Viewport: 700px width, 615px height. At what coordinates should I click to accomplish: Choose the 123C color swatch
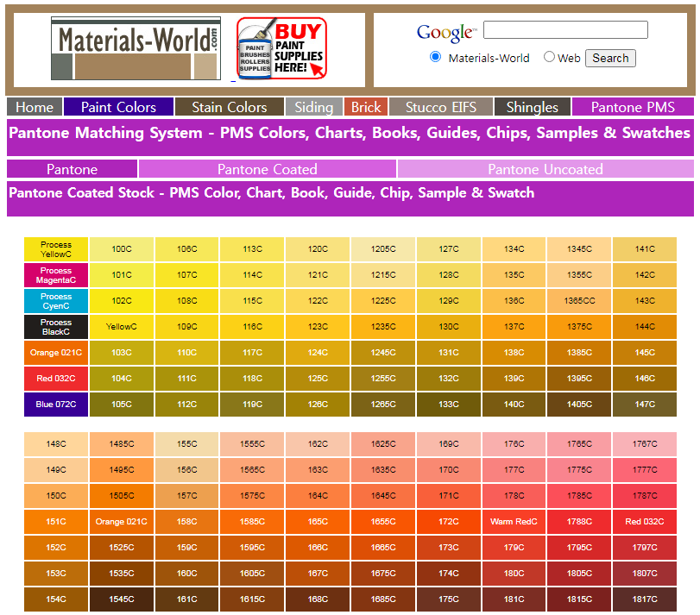click(x=318, y=327)
